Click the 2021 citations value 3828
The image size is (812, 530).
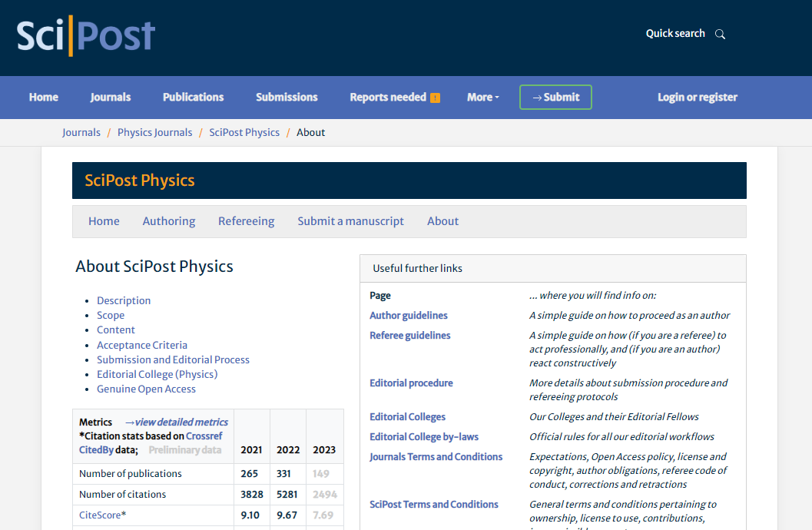pos(252,495)
